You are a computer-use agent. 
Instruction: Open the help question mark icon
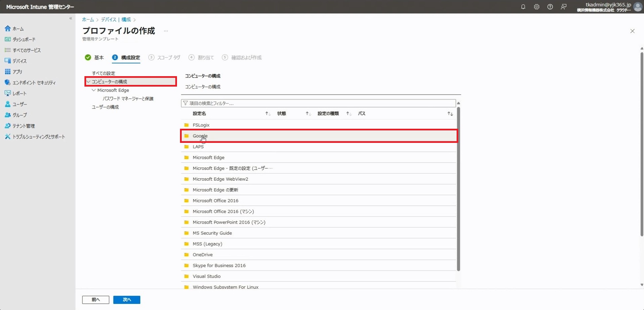coord(550,7)
